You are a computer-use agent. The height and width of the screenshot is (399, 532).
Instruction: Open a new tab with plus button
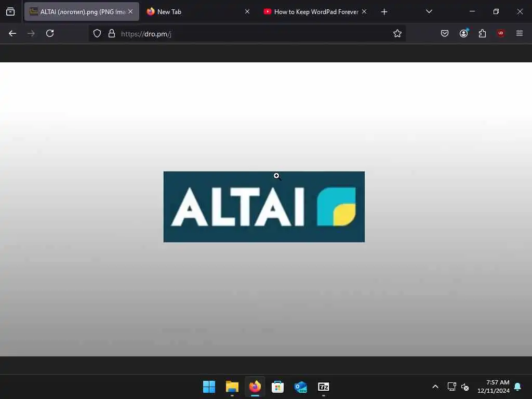pyautogui.click(x=384, y=12)
